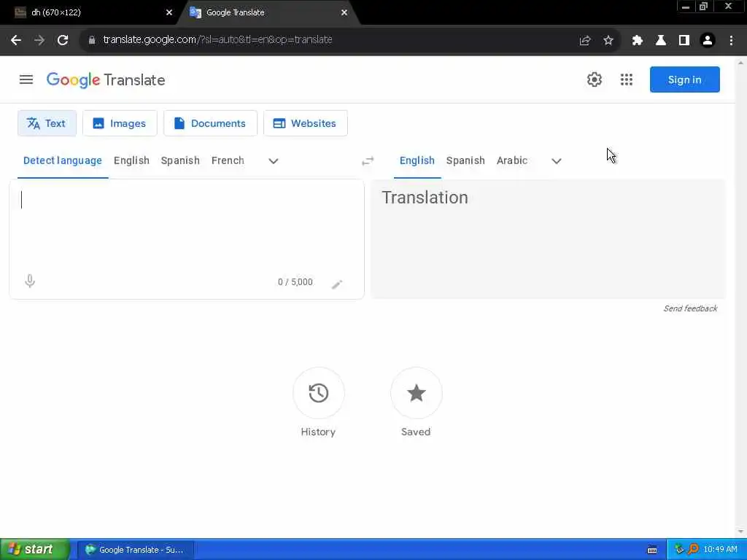Bookmark this page with star icon

coord(608,41)
